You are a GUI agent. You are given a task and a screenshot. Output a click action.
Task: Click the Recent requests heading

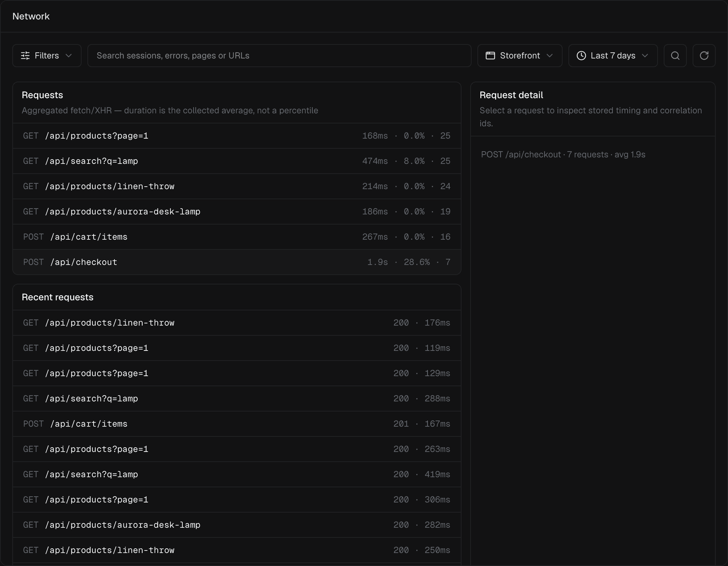coord(57,297)
